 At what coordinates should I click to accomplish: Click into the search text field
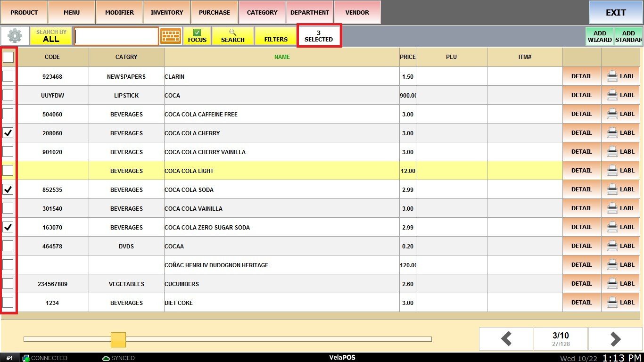(x=116, y=36)
